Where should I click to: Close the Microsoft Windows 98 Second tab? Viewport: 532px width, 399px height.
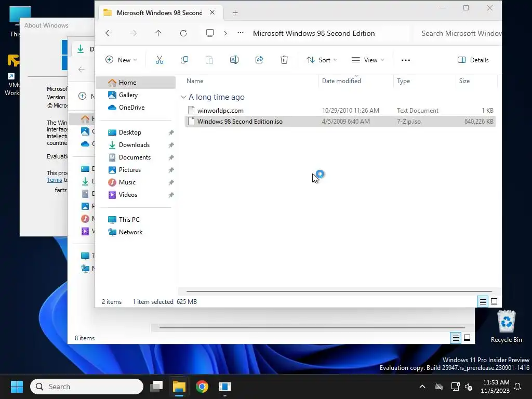click(212, 12)
